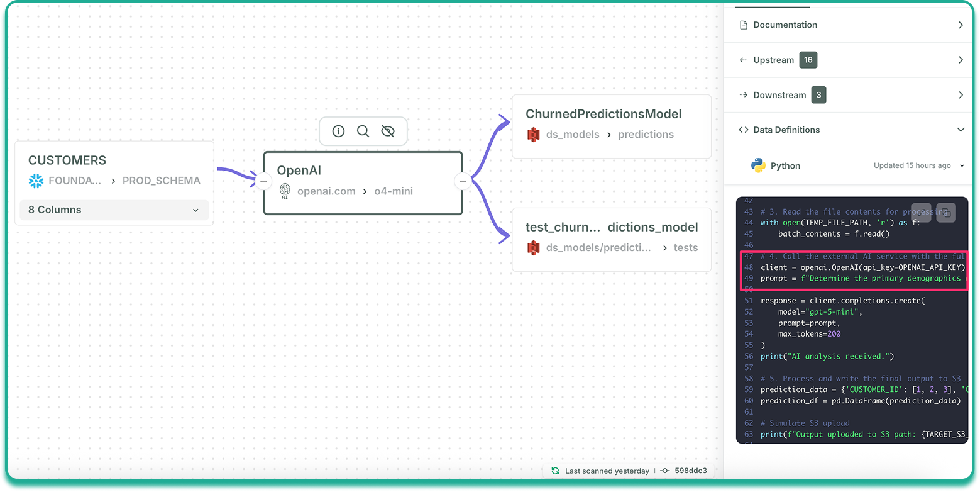
Task: Click the ds_models breadcrumb under ChurnedPredictionsModel
Action: (x=573, y=134)
